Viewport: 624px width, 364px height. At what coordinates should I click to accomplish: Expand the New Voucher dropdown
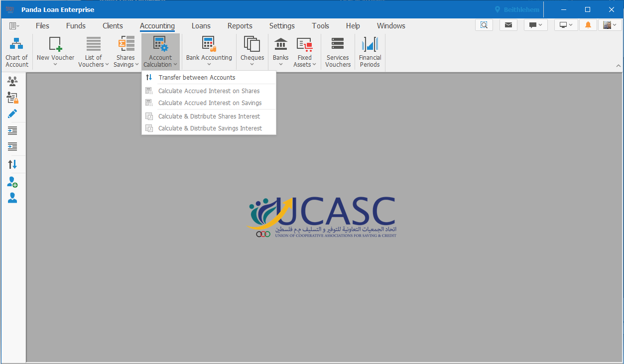coord(55,64)
